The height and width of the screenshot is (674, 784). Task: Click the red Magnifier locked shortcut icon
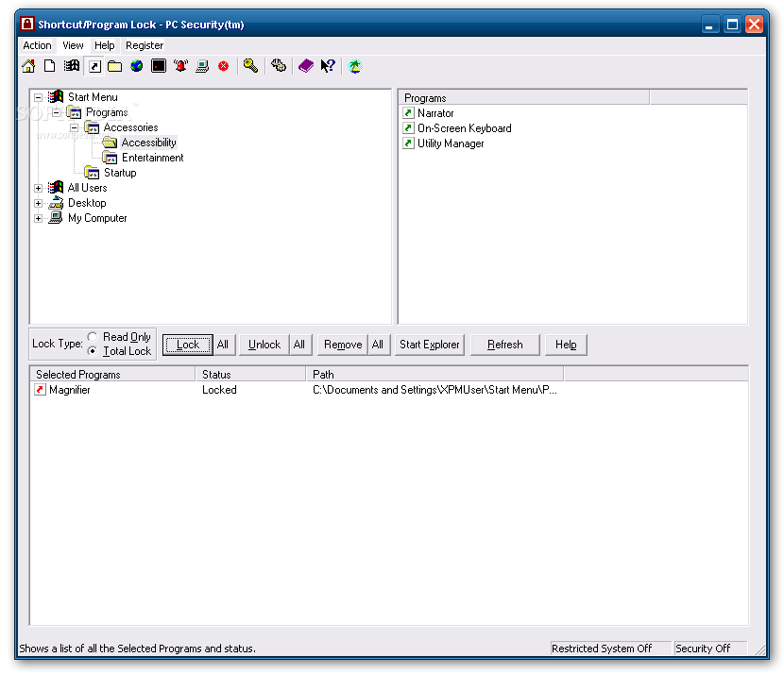40,389
